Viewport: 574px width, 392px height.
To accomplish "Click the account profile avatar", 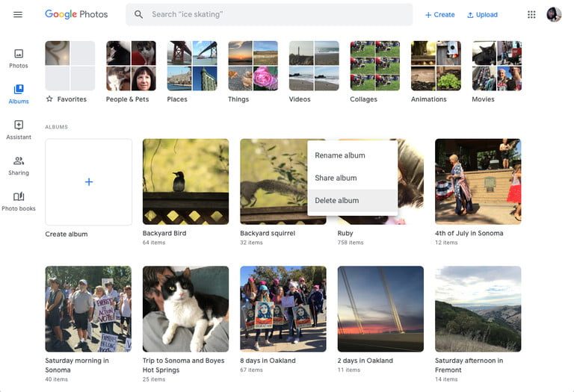I will tap(554, 14).
